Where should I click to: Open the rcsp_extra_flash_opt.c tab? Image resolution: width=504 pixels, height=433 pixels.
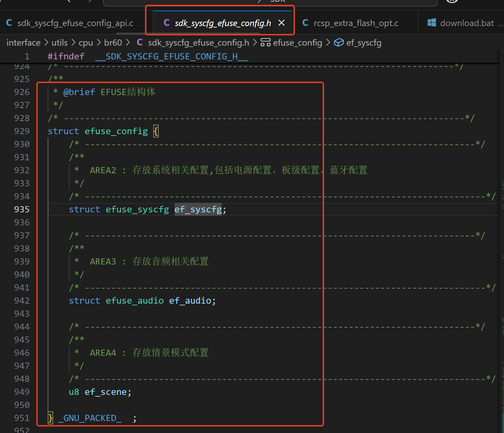(356, 23)
